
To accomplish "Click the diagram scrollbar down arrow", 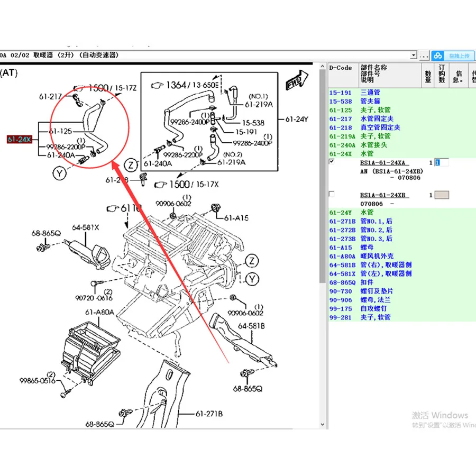I will point(323,424).
